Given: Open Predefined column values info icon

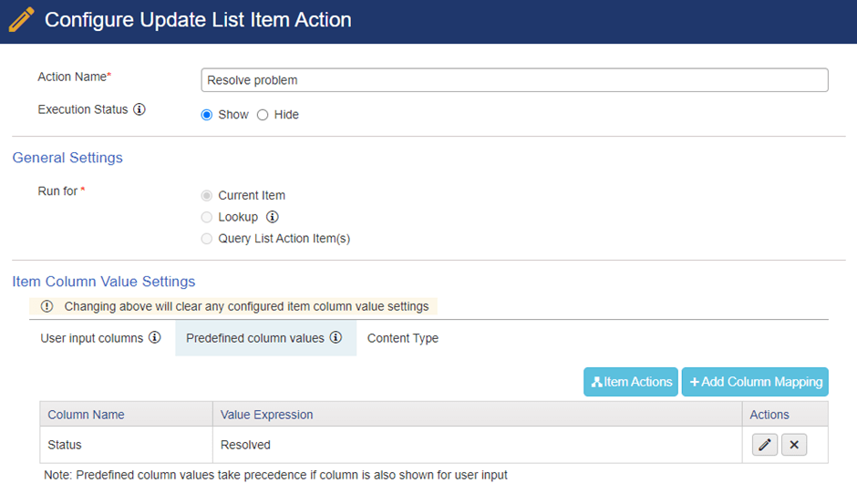Looking at the screenshot, I should (x=336, y=337).
